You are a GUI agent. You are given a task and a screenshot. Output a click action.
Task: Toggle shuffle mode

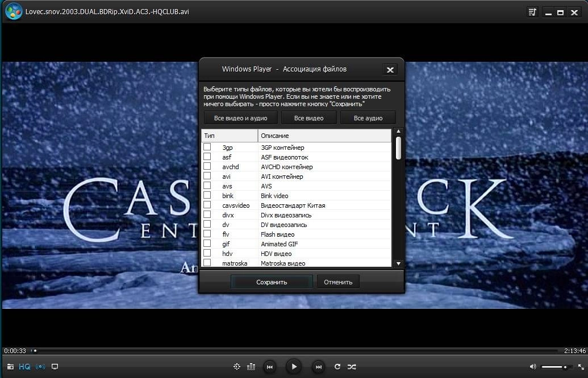352,367
